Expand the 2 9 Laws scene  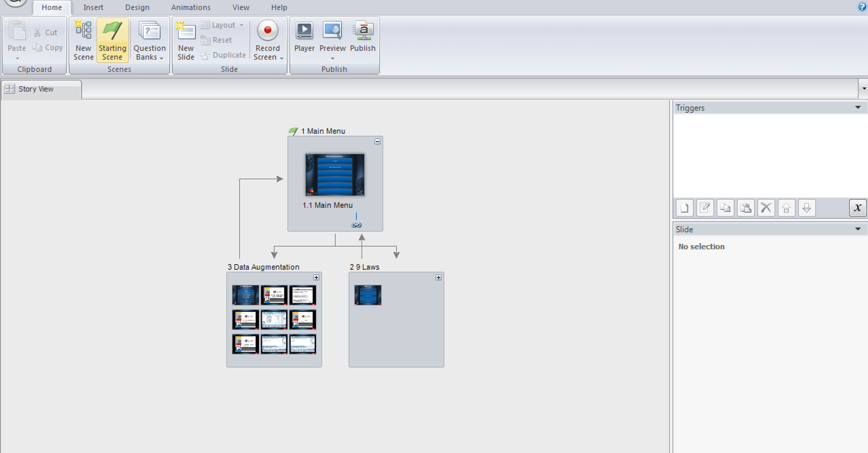click(x=438, y=277)
